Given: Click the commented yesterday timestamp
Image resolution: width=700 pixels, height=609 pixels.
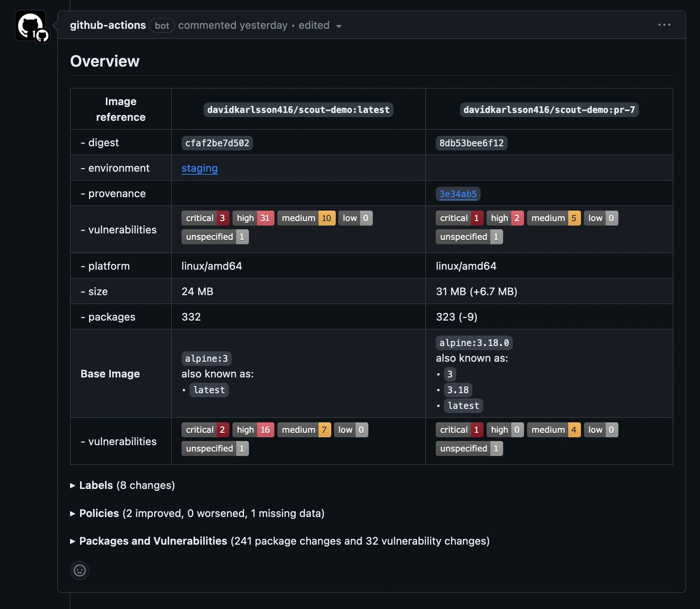Looking at the screenshot, I should tap(233, 25).
